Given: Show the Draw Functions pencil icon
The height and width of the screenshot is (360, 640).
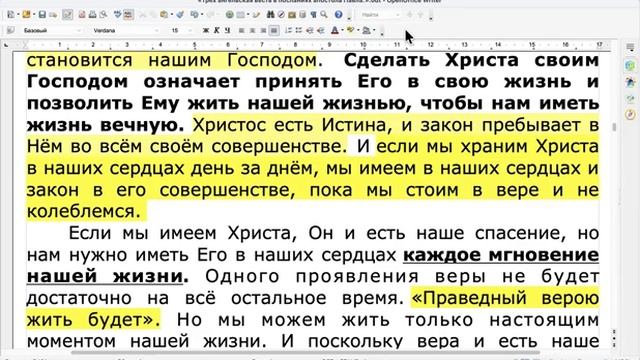Looking at the screenshot, I should 256,15.
